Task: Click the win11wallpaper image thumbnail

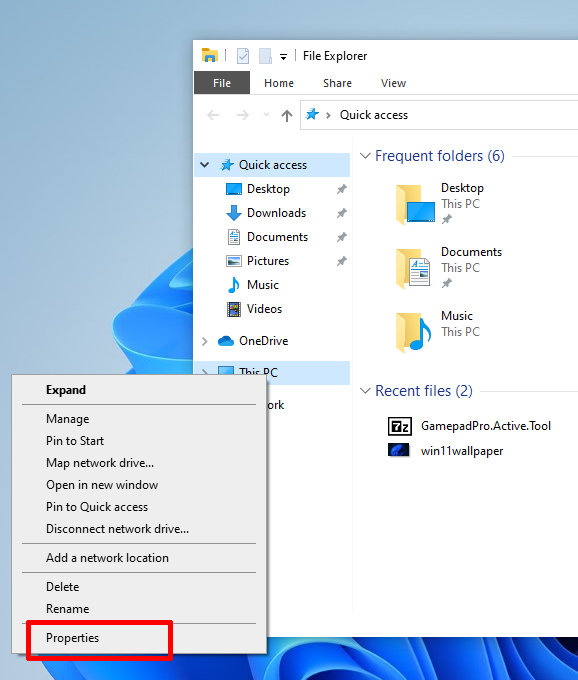Action: [398, 450]
